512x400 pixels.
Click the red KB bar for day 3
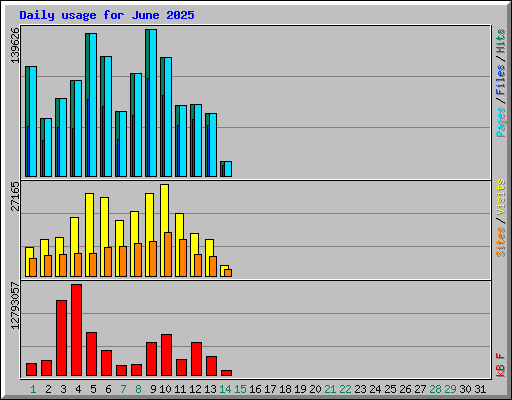coord(61,338)
